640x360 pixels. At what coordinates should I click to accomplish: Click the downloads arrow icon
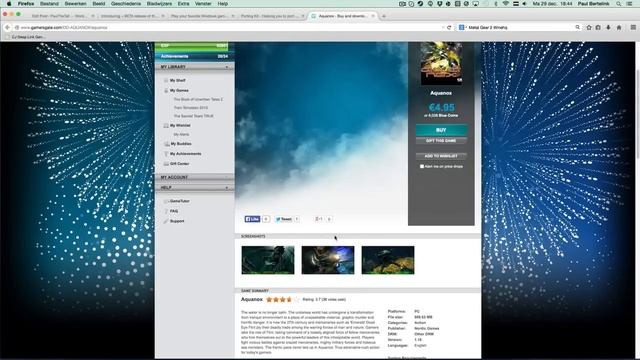pos(609,27)
